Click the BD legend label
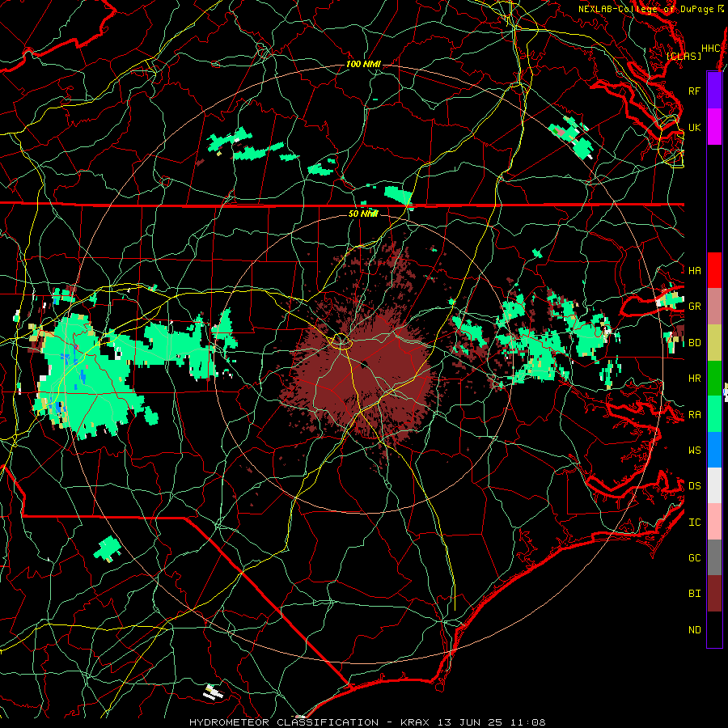Image resolution: width=728 pixels, height=728 pixels. [695, 343]
